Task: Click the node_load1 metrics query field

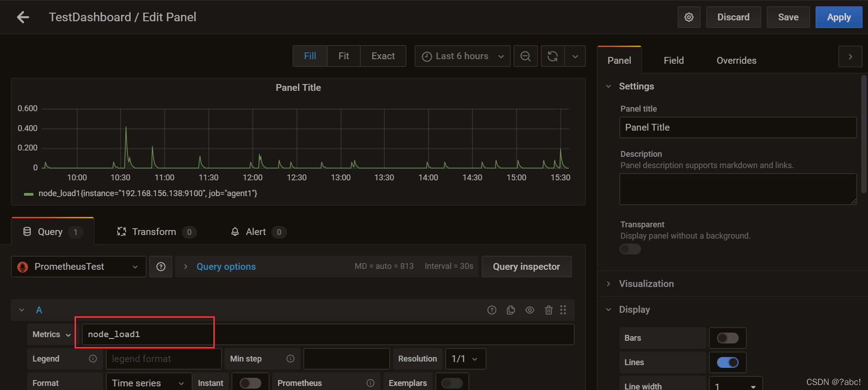Action: point(328,334)
